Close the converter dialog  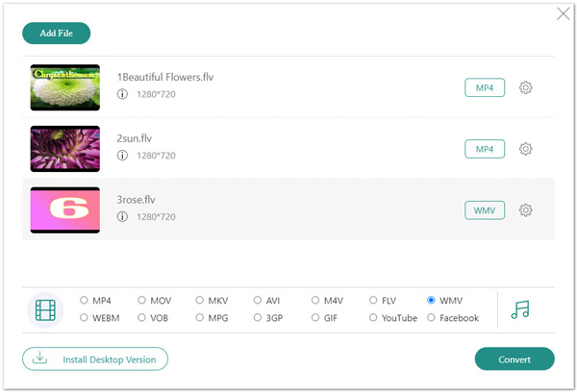click(563, 13)
